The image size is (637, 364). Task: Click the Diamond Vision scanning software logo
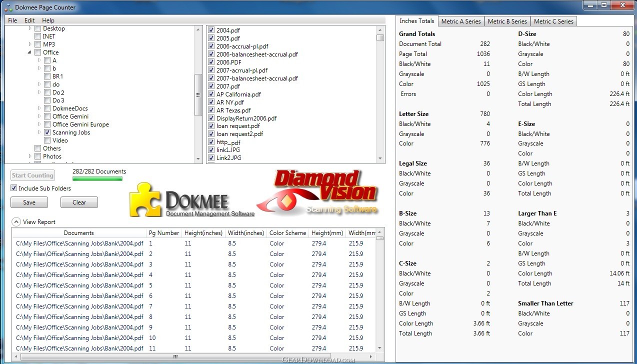pyautogui.click(x=317, y=192)
